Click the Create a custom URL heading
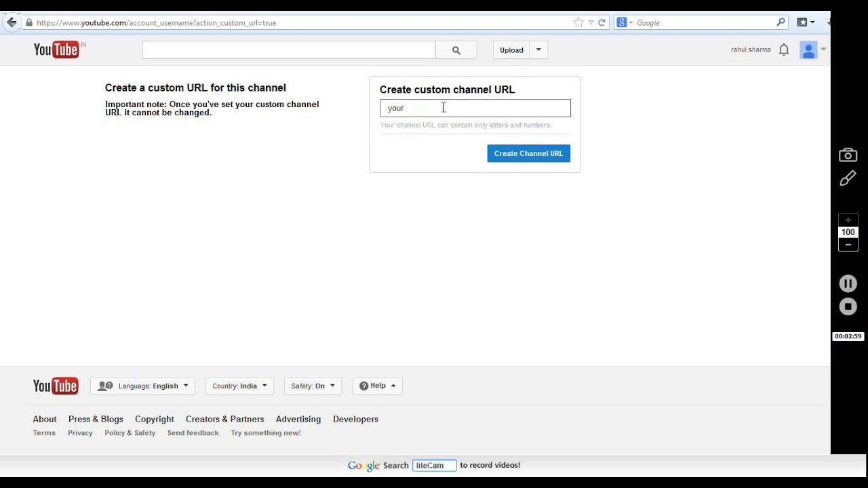The image size is (868, 488). pyautogui.click(x=195, y=87)
